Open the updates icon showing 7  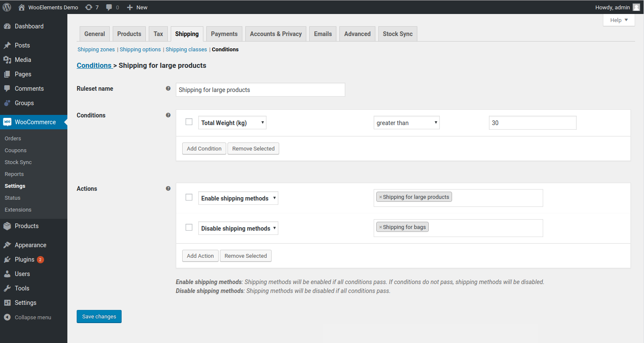pos(89,7)
